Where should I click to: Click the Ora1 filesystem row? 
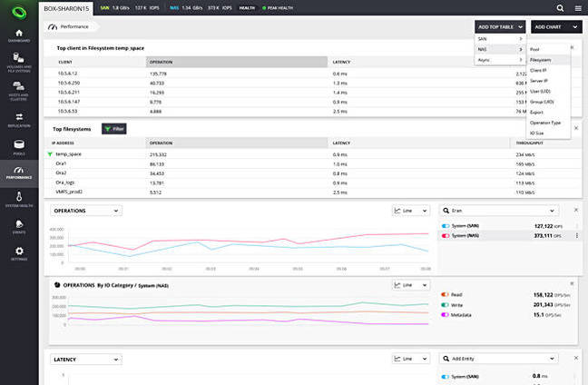point(313,164)
